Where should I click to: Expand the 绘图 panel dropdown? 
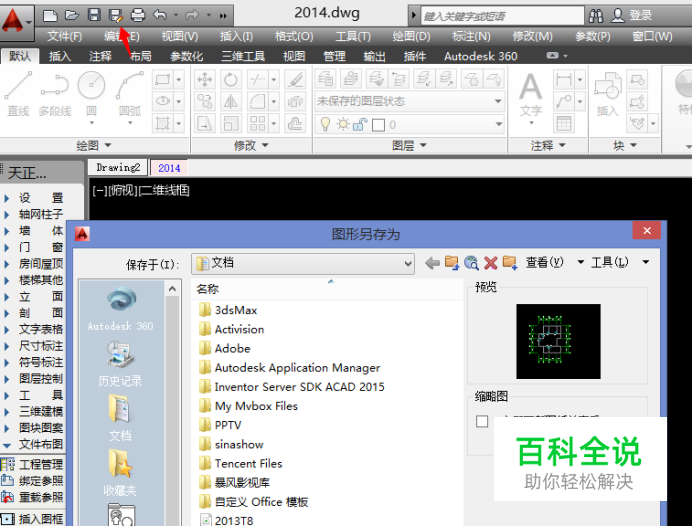[94, 145]
